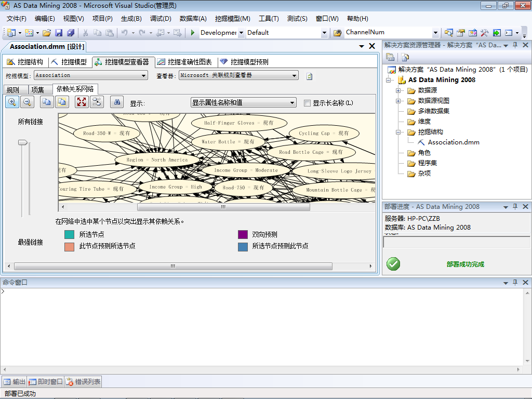Screen dimensions: 532x399
Task: Open the 错误列表 tab
Action: [x=83, y=382]
